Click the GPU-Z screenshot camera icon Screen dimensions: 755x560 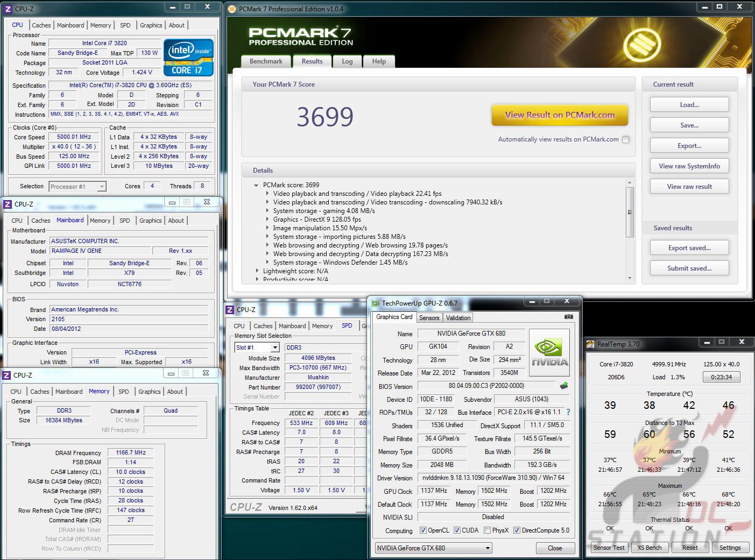pyautogui.click(x=568, y=317)
